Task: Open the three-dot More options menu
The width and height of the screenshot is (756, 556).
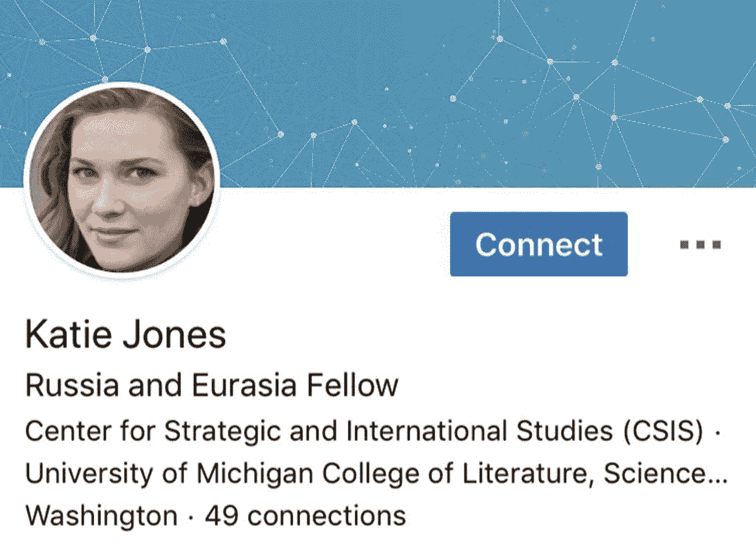Action: 700,244
